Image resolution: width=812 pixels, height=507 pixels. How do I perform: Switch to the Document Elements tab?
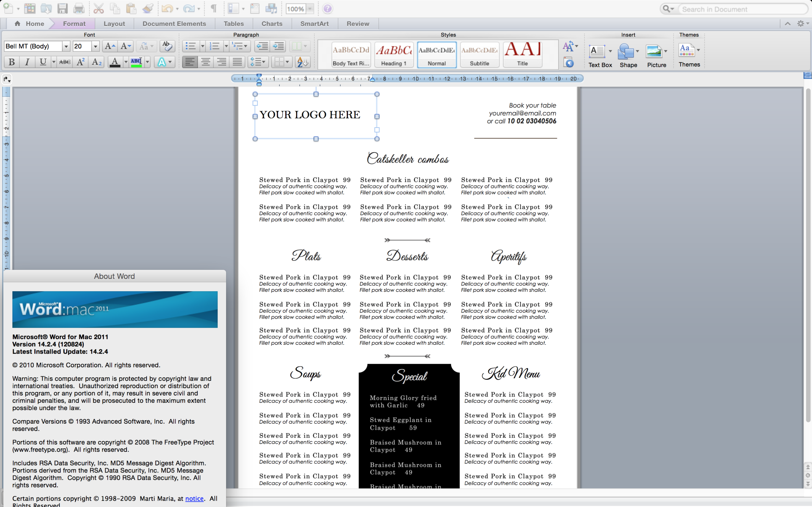click(x=174, y=24)
